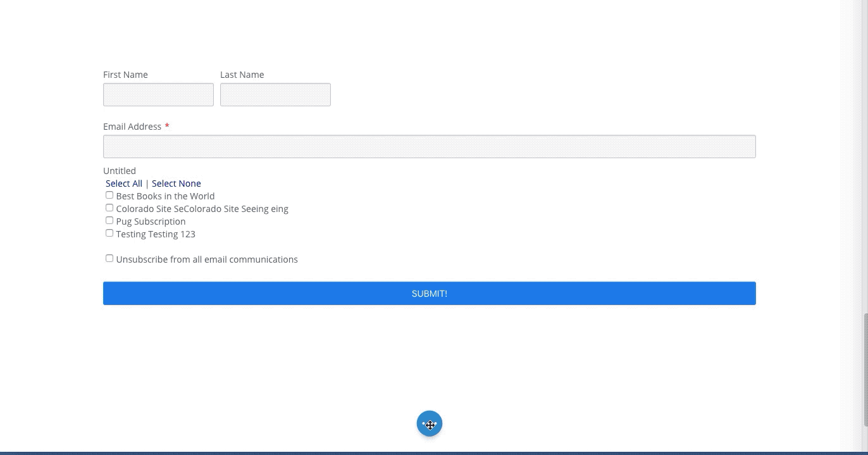Toggle Unsubscribe from all email communications

pos(109,258)
